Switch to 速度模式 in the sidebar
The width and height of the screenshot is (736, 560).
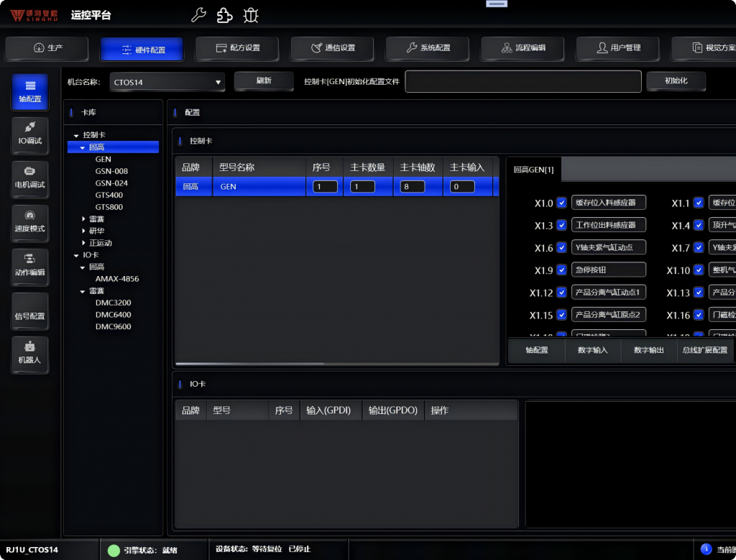29,222
